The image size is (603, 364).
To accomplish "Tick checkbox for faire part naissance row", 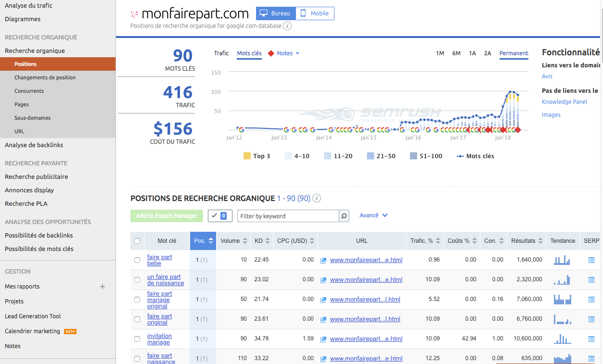I will pos(137,359).
